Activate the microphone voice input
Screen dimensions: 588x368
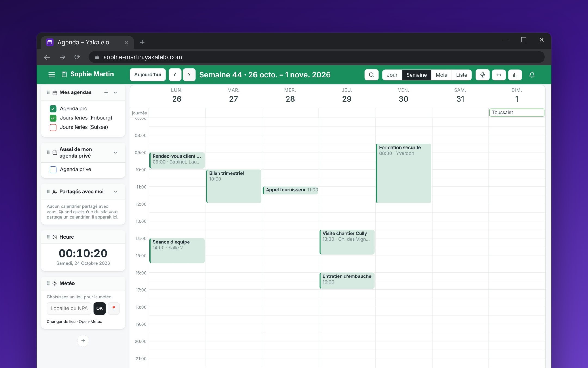(482, 75)
